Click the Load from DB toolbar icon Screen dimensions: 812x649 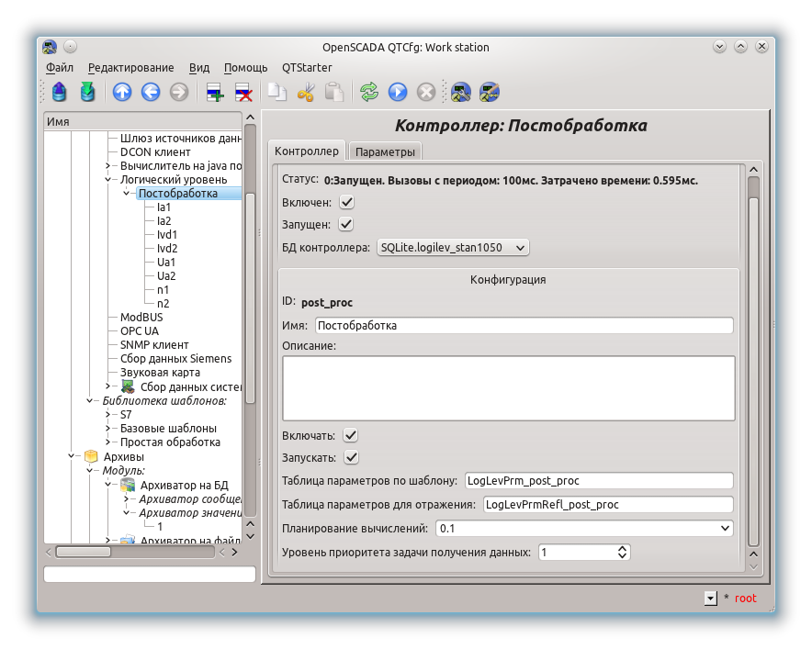click(x=60, y=92)
